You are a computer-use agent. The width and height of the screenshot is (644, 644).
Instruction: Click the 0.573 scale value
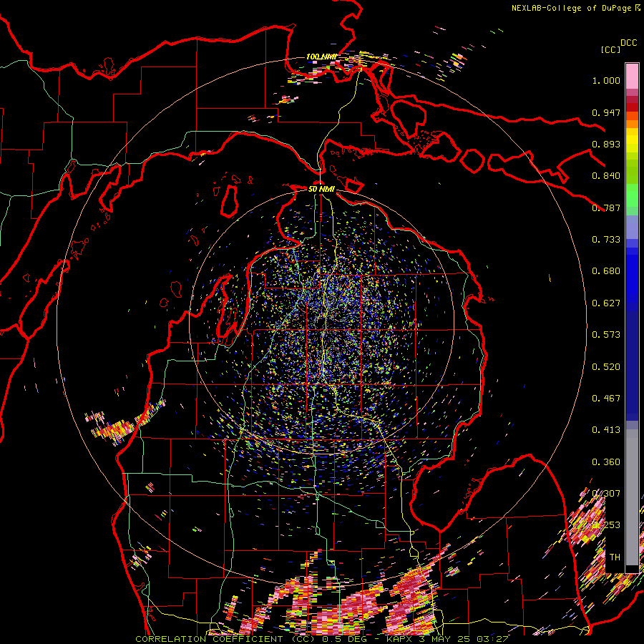point(606,335)
